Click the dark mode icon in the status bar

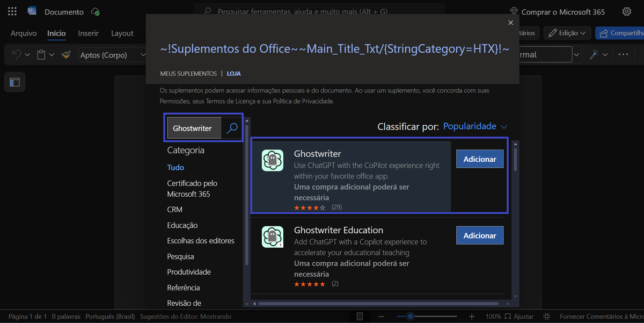(546, 317)
